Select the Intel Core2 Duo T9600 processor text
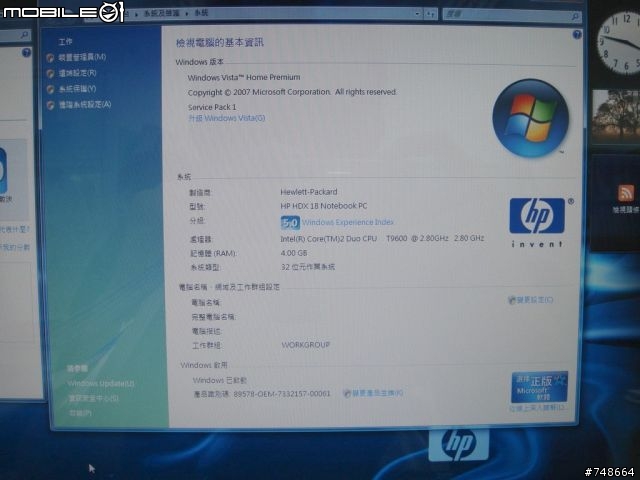Viewport: 640px width, 480px height. pos(382,238)
